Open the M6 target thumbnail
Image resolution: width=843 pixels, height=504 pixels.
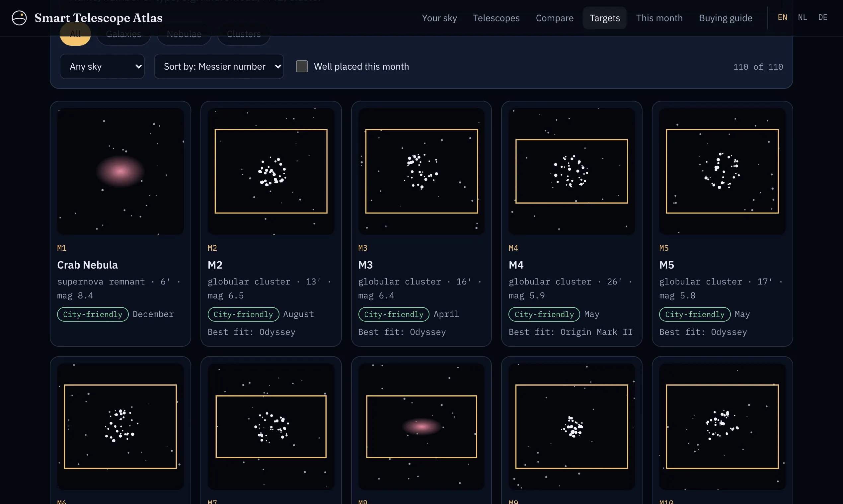[x=120, y=427]
